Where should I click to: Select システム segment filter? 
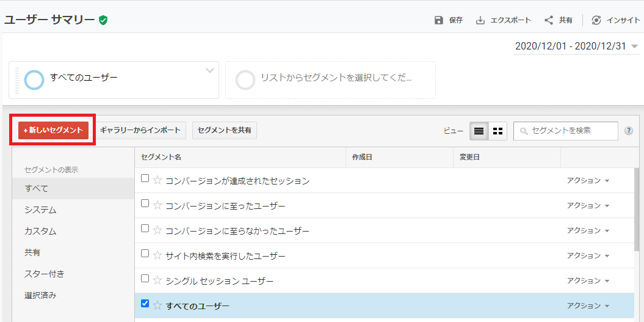click(x=73, y=210)
